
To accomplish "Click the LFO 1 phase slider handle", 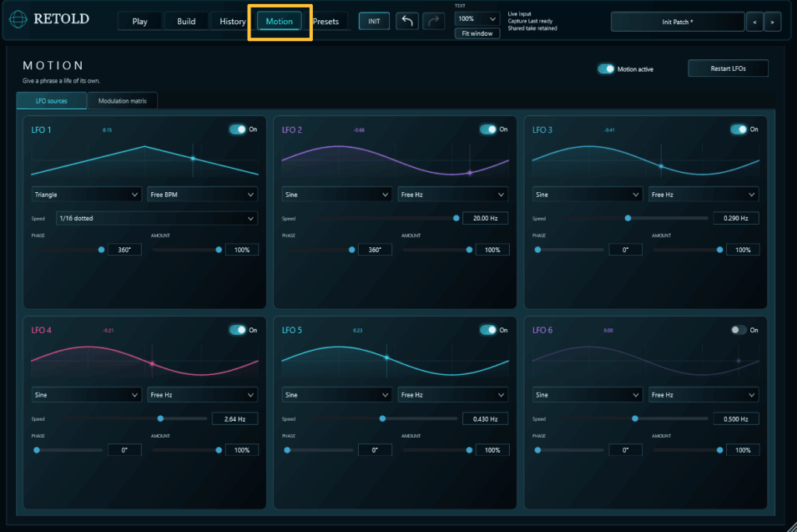I will [x=101, y=250].
